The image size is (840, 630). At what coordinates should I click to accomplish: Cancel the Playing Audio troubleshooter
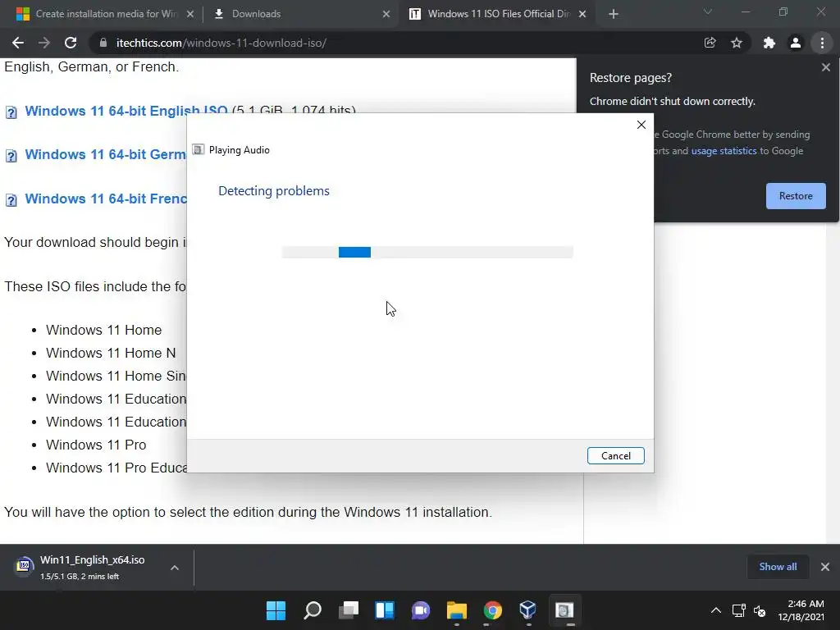(615, 456)
